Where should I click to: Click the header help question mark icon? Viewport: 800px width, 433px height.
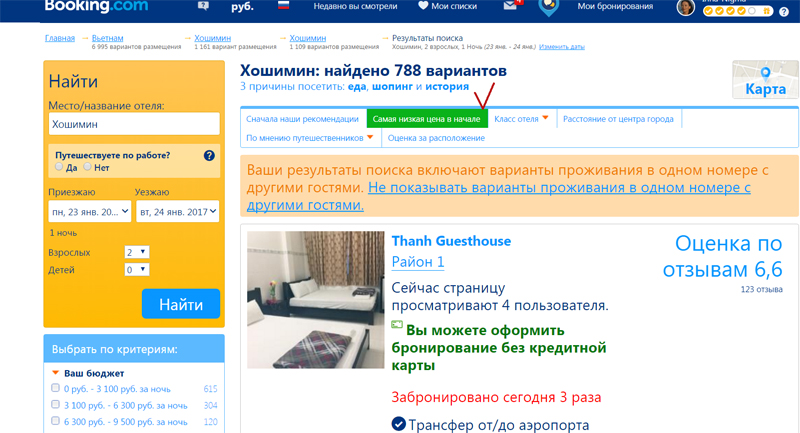click(784, 12)
